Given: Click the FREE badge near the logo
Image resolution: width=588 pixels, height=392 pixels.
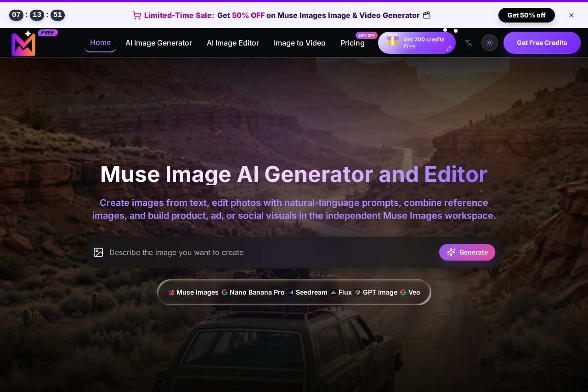Looking at the screenshot, I should click(48, 33).
